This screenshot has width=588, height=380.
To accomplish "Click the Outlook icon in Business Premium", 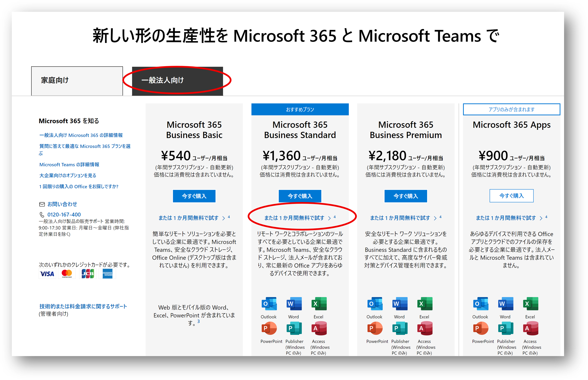I will (x=375, y=304).
